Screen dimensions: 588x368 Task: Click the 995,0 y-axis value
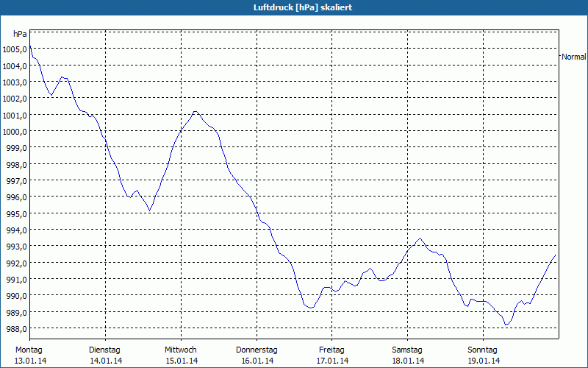coord(16,214)
